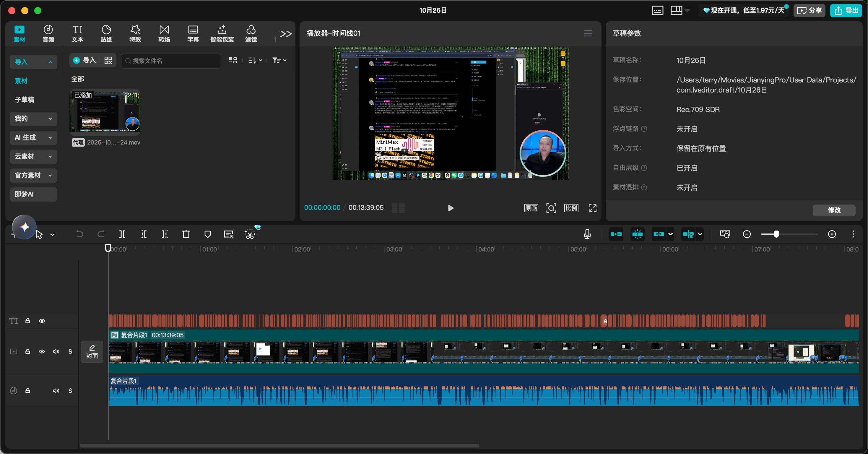Select the split clip tool
The height and width of the screenshot is (454, 868).
[x=122, y=234]
